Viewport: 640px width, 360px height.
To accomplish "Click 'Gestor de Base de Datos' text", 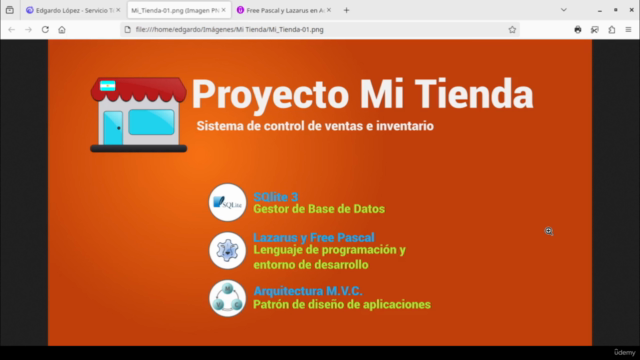I will click(319, 209).
